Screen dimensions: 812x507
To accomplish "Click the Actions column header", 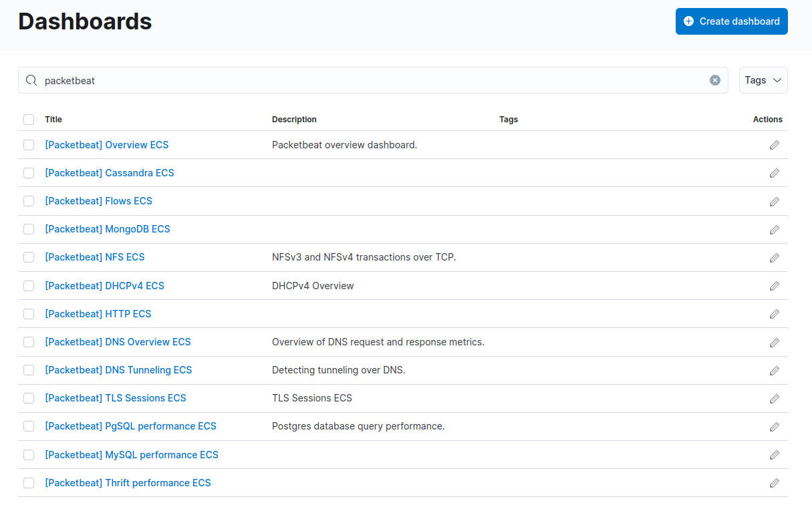I will click(x=768, y=120).
